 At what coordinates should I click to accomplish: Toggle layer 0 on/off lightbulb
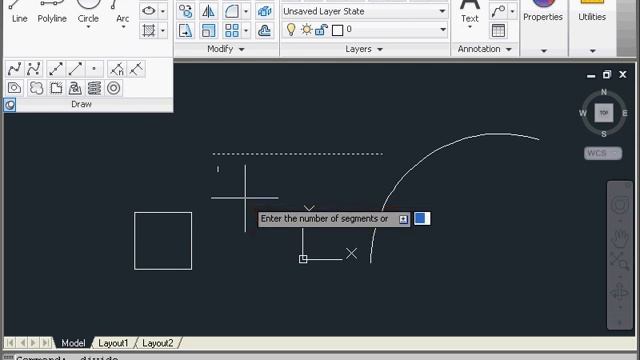click(291, 29)
